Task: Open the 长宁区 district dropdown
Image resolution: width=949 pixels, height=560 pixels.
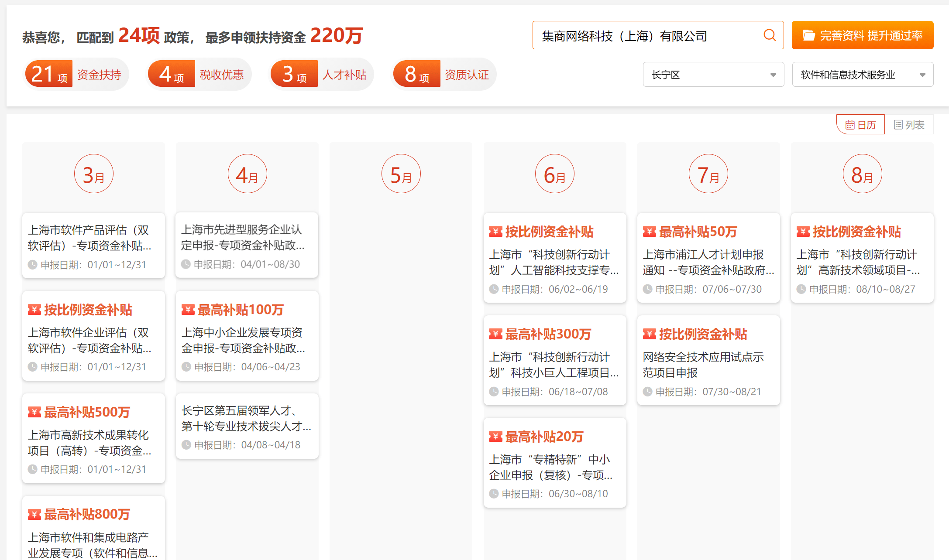Action: point(713,75)
